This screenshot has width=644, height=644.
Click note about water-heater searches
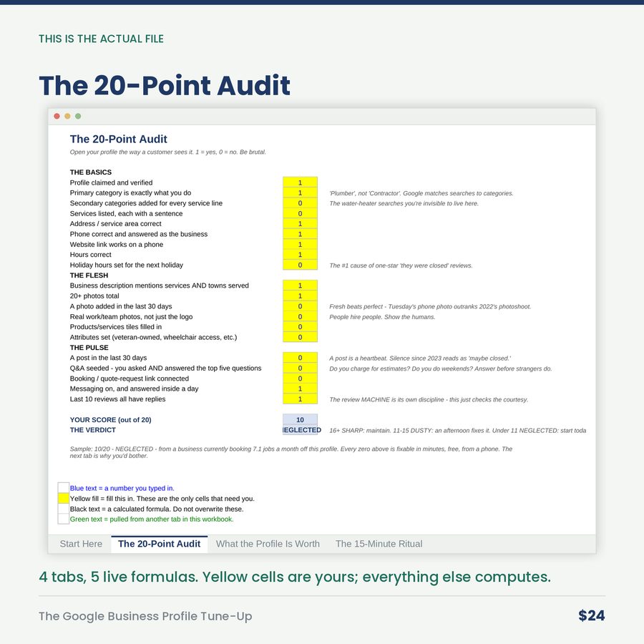click(404, 203)
